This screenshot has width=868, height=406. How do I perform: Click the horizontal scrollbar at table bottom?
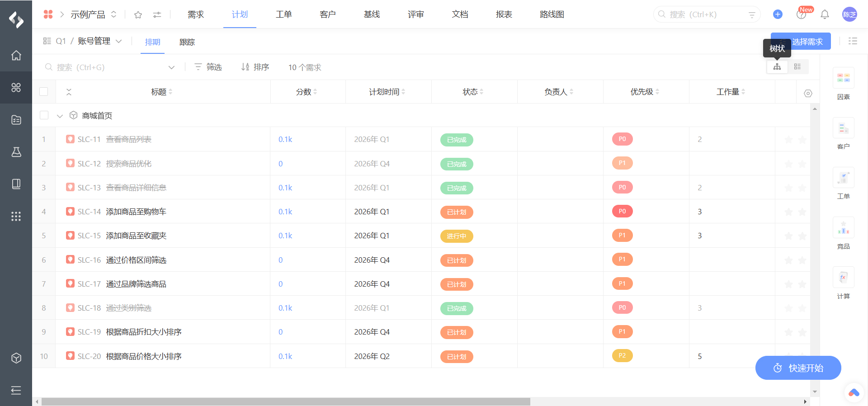click(x=286, y=401)
